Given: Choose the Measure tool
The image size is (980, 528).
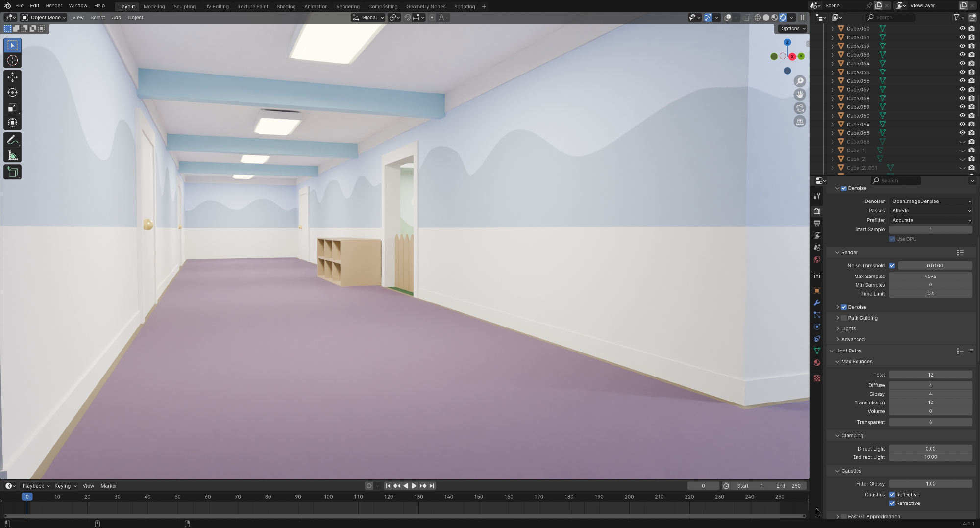Looking at the screenshot, I should (x=12, y=156).
